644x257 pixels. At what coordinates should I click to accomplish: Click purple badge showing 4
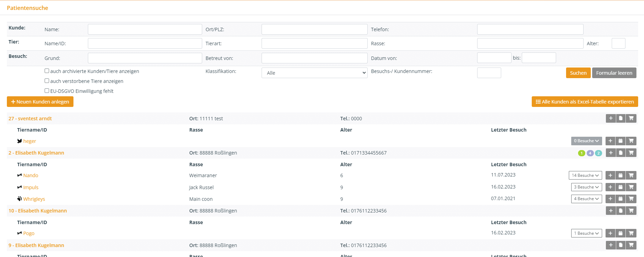590,153
